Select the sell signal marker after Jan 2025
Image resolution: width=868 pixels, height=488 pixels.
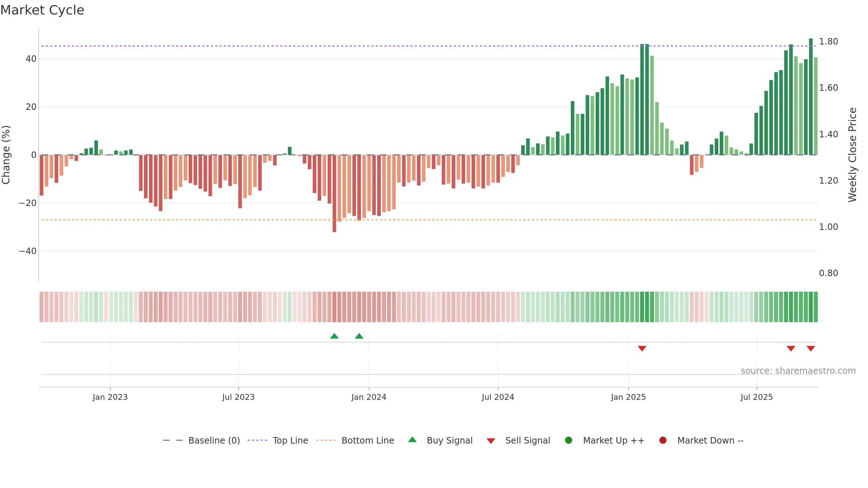coord(642,348)
